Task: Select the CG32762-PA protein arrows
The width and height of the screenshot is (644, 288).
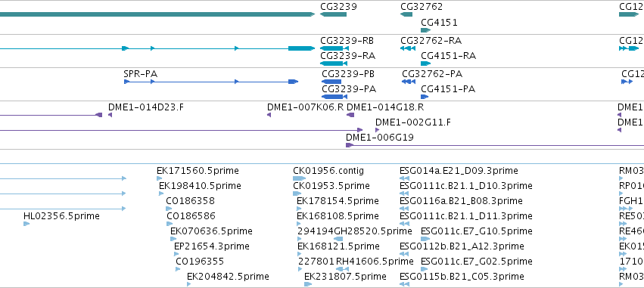Action: [x=409, y=82]
